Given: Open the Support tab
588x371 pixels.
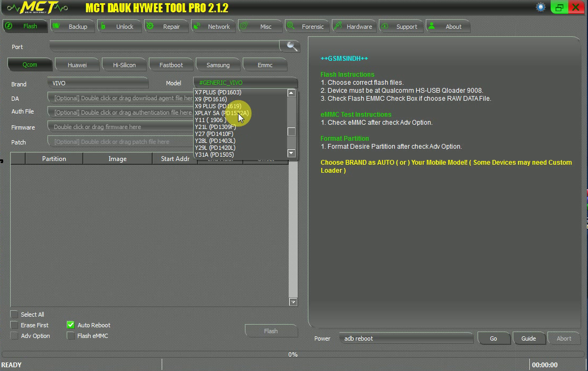Looking at the screenshot, I should click(x=401, y=26).
